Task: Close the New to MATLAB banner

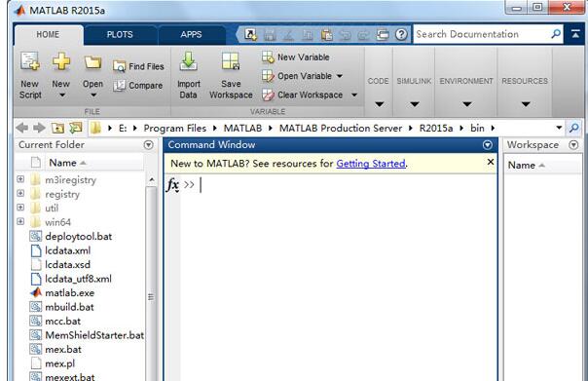Action: [490, 162]
